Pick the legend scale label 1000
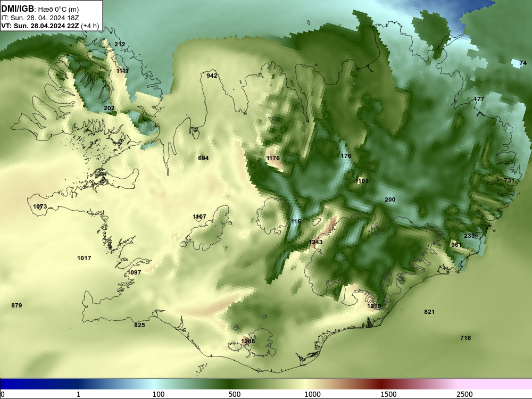 click(x=312, y=394)
